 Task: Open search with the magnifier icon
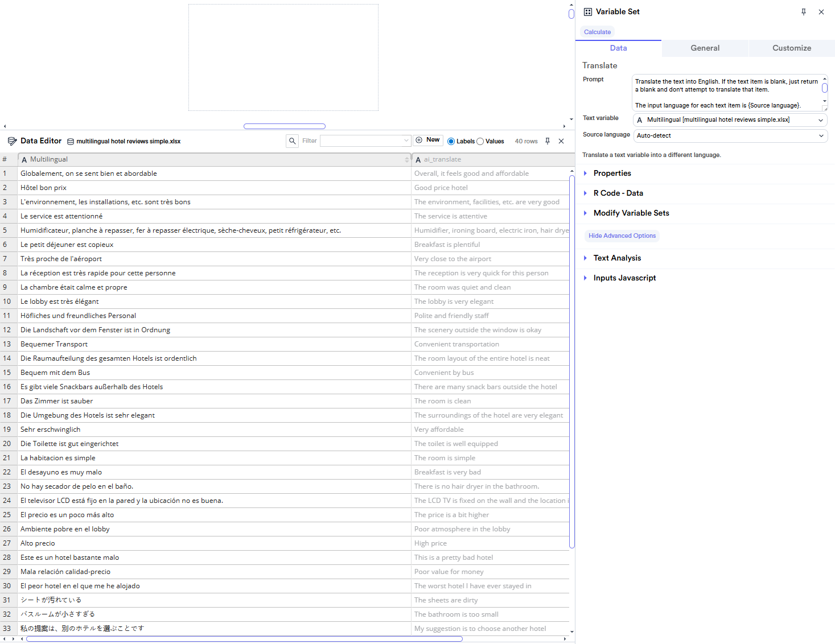pyautogui.click(x=292, y=141)
